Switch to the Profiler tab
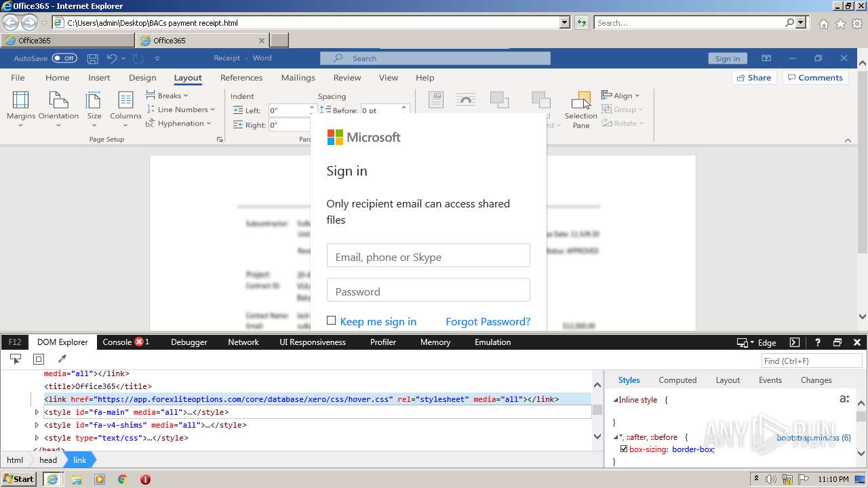The image size is (868, 488). 383,342
